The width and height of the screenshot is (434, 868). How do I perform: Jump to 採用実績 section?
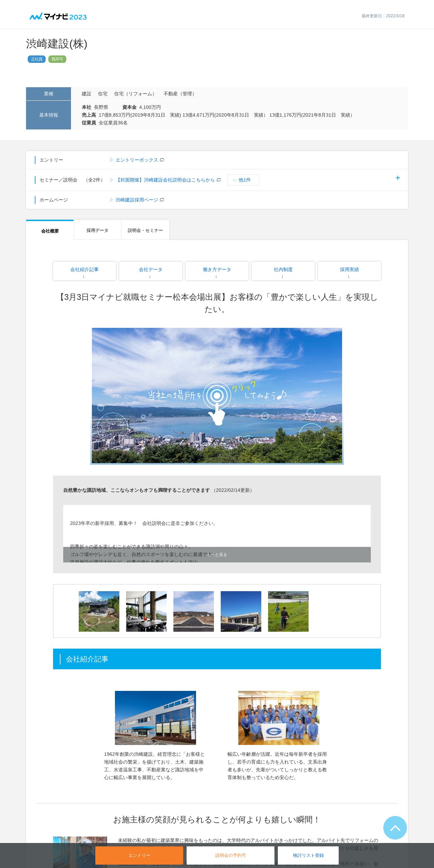(x=349, y=271)
